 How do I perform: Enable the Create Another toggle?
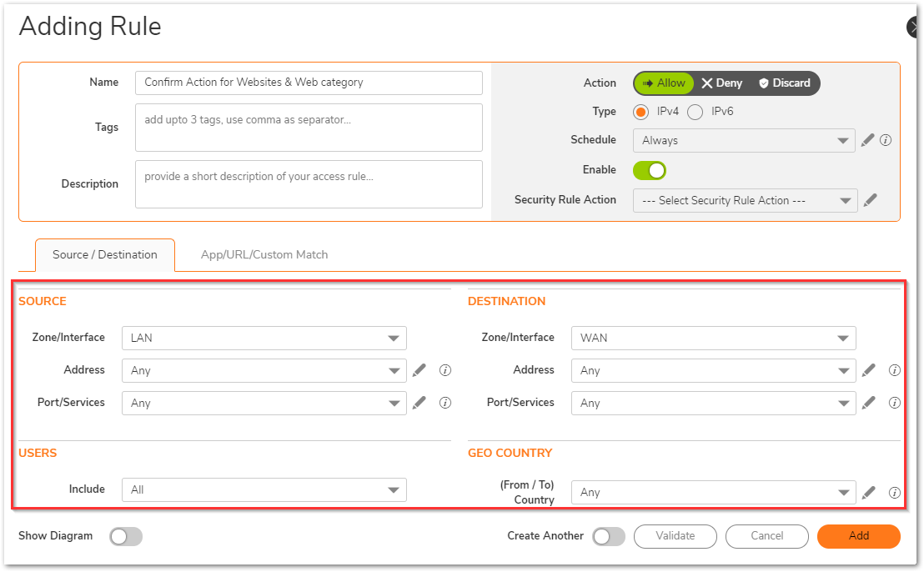pyautogui.click(x=609, y=536)
